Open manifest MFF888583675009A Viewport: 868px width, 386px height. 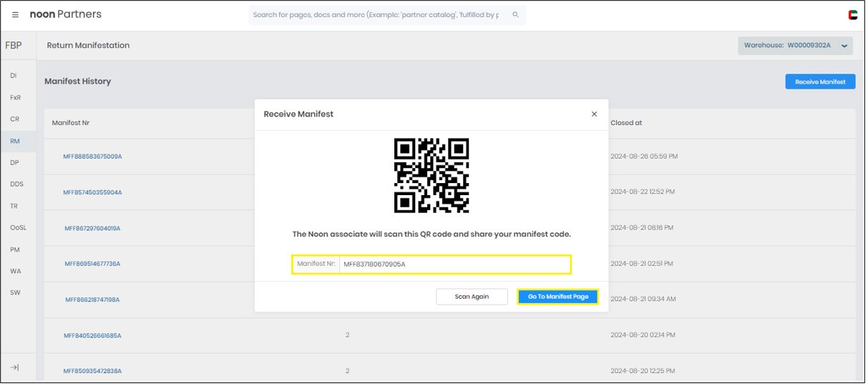click(92, 157)
